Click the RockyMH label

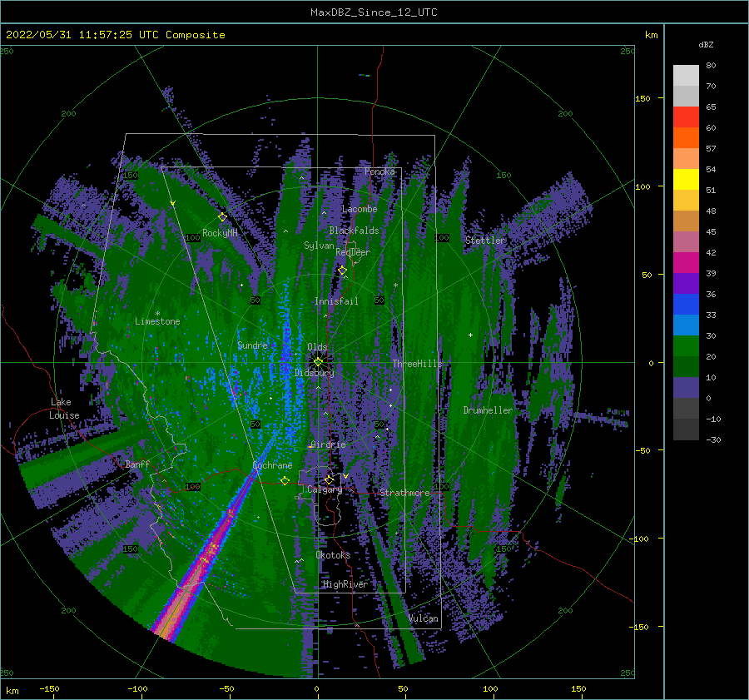(220, 233)
